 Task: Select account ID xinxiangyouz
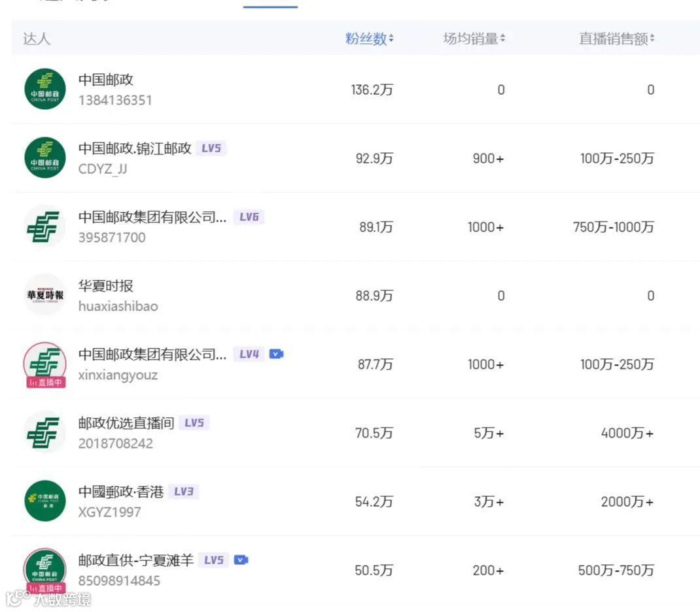118,375
